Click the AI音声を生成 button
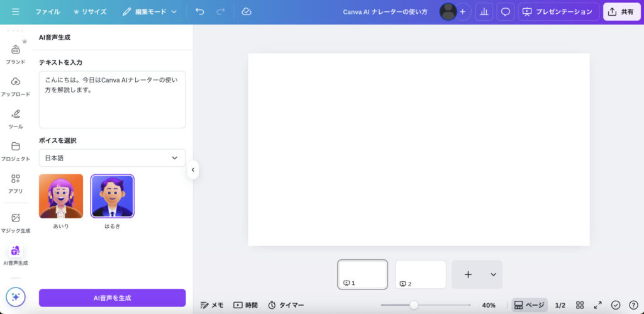Viewport: 644px width, 314px height. [112, 298]
